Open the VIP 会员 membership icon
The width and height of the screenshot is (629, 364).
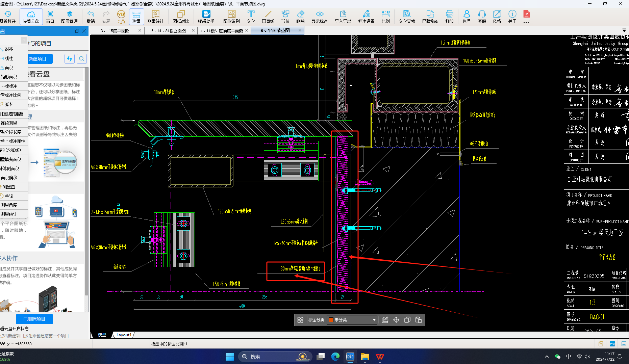tap(121, 17)
